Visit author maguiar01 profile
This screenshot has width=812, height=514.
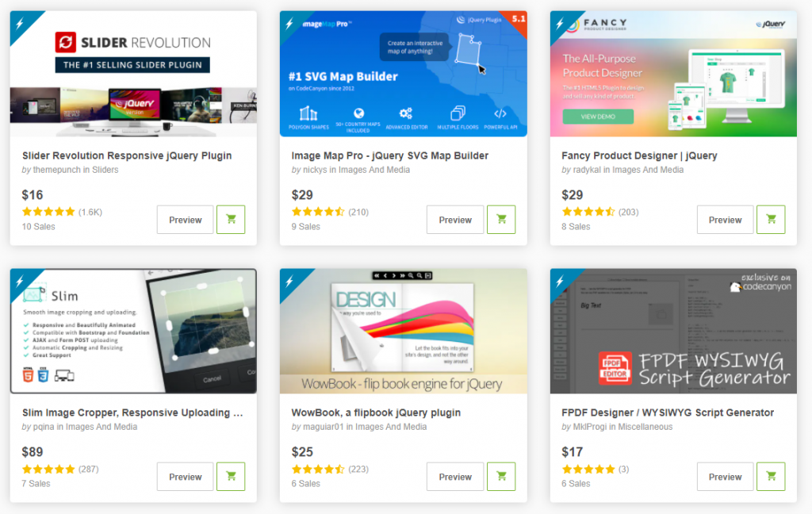click(324, 427)
